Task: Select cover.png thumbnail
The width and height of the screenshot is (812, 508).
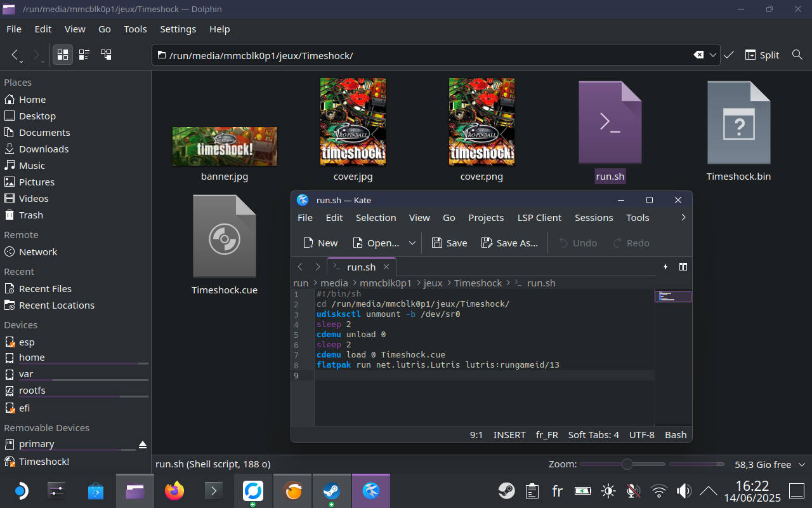Action: (481, 121)
